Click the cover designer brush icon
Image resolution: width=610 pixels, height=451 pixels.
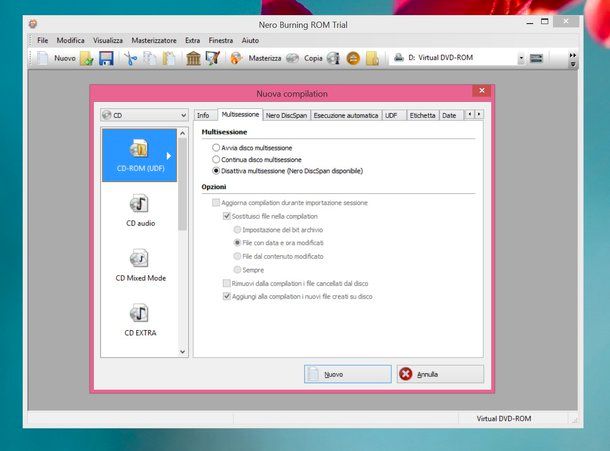212,58
